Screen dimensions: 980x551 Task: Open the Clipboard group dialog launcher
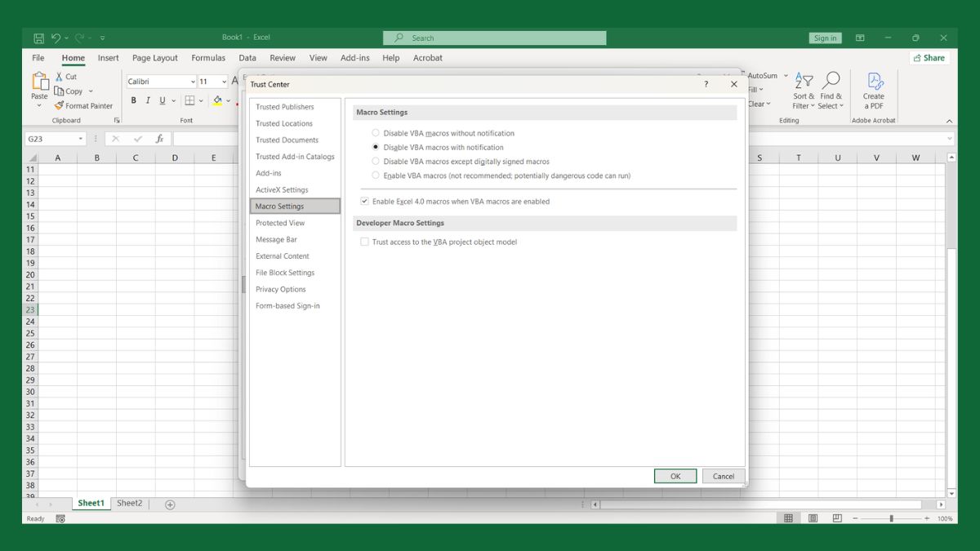[117, 120]
